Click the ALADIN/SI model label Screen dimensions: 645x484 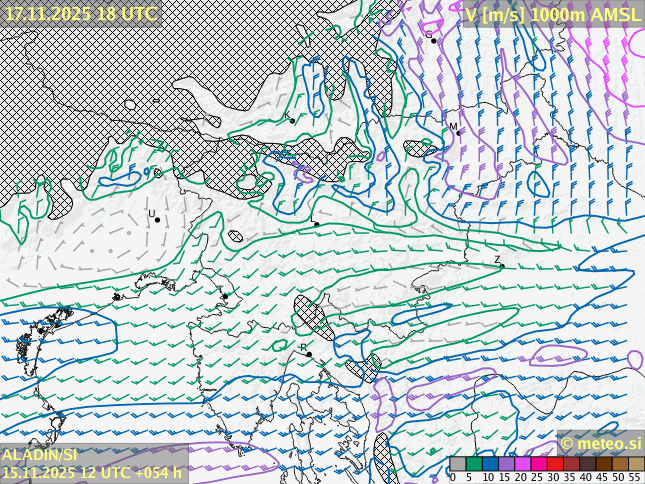40,455
